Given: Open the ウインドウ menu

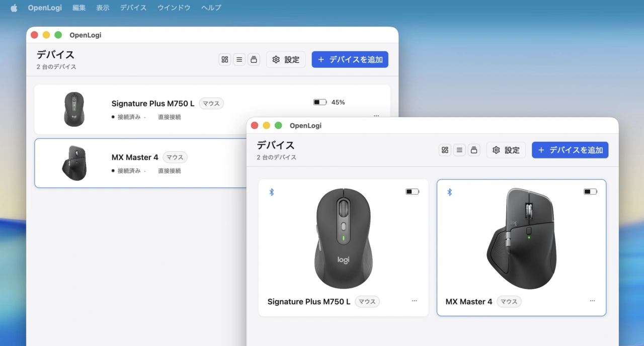Looking at the screenshot, I should click(174, 8).
